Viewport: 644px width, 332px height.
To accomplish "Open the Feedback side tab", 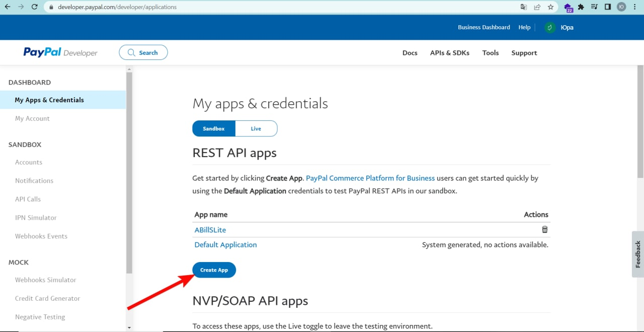I will [x=637, y=254].
